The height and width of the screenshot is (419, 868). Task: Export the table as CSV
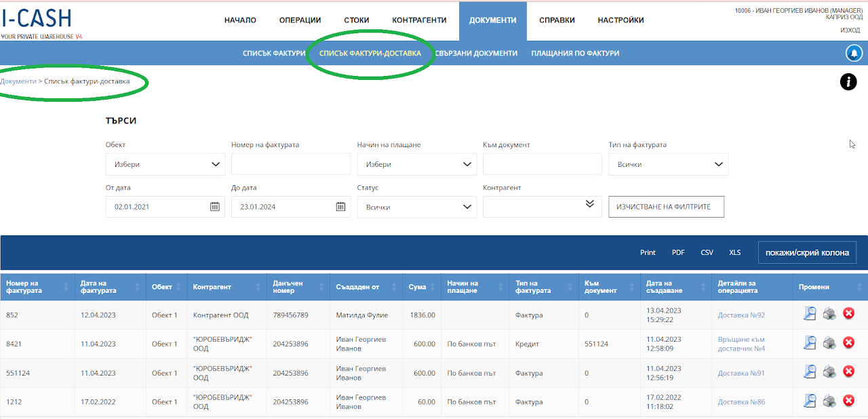tap(707, 252)
